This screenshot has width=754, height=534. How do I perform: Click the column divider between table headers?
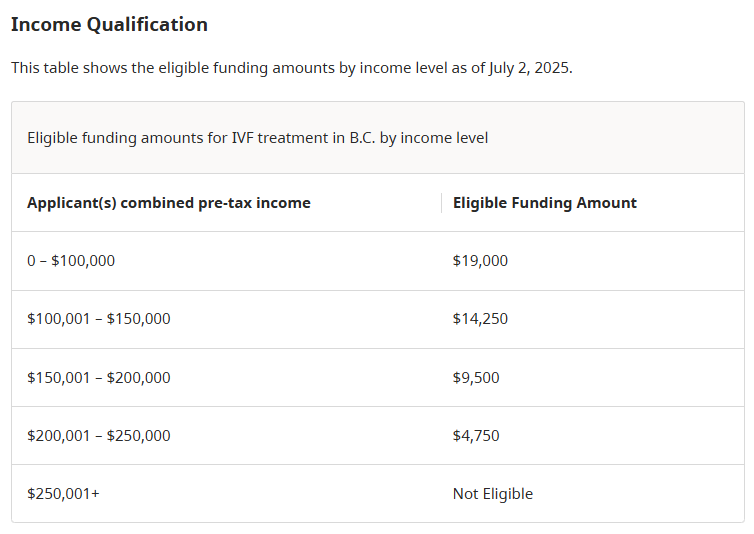click(441, 203)
